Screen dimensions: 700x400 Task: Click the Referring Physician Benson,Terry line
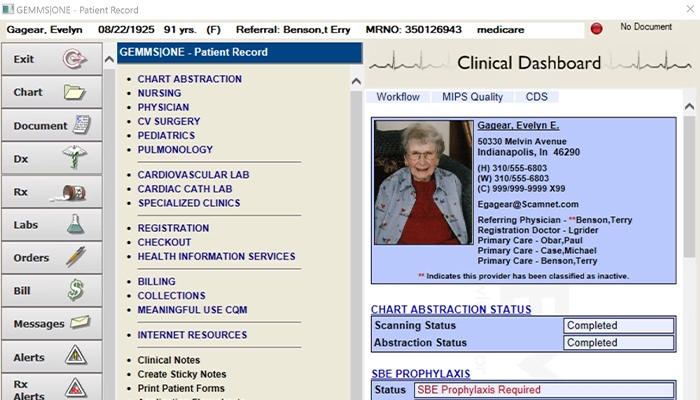[555, 220]
